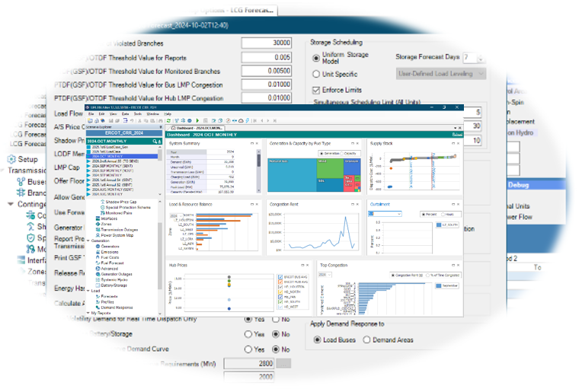
Task: Toggle Enforce Limits checkbox in options window
Action: coord(316,90)
